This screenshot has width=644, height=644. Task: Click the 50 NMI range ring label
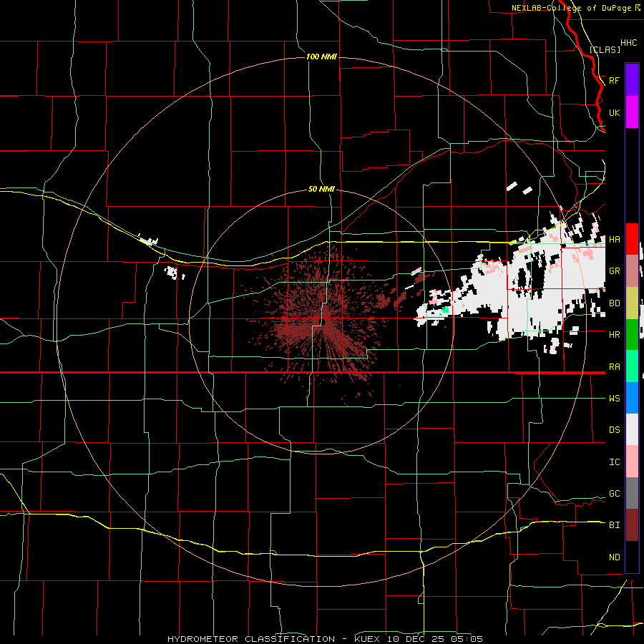coord(321,189)
